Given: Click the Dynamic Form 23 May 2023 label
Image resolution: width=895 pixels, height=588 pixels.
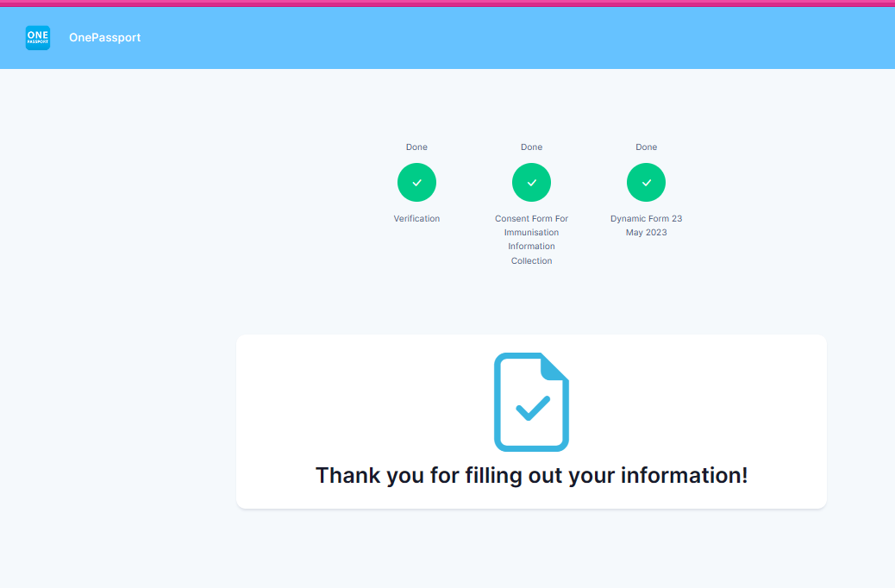Looking at the screenshot, I should coord(646,226).
